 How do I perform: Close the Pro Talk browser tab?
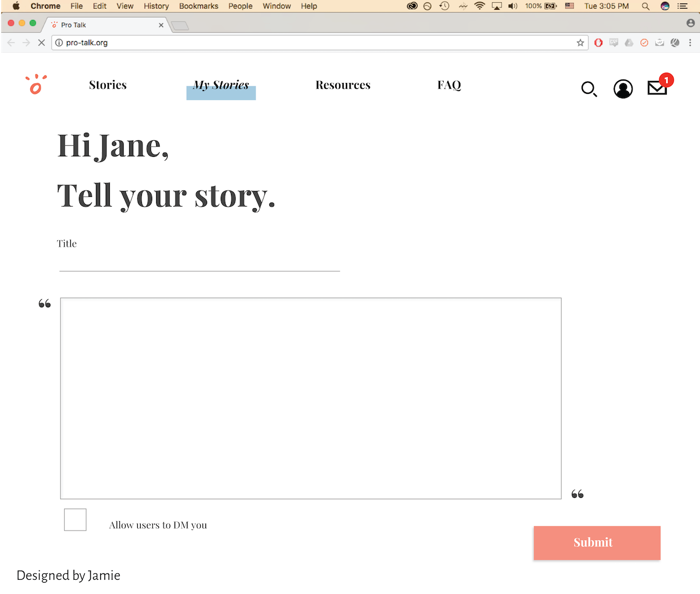click(x=161, y=25)
